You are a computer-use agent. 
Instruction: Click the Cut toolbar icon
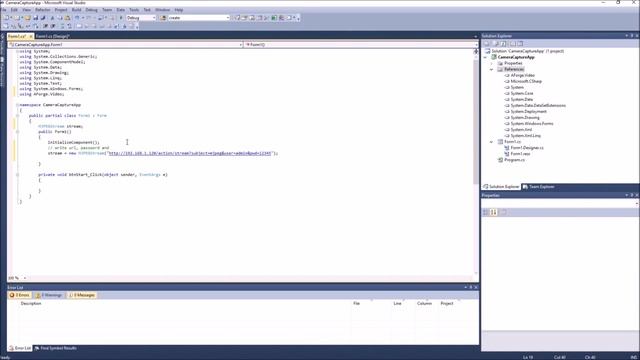coord(52,18)
